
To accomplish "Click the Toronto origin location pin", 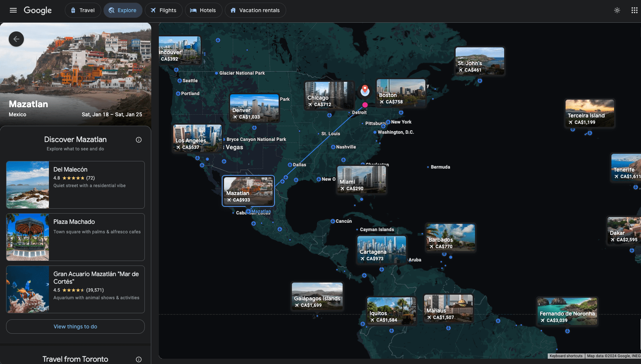I will click(x=365, y=90).
